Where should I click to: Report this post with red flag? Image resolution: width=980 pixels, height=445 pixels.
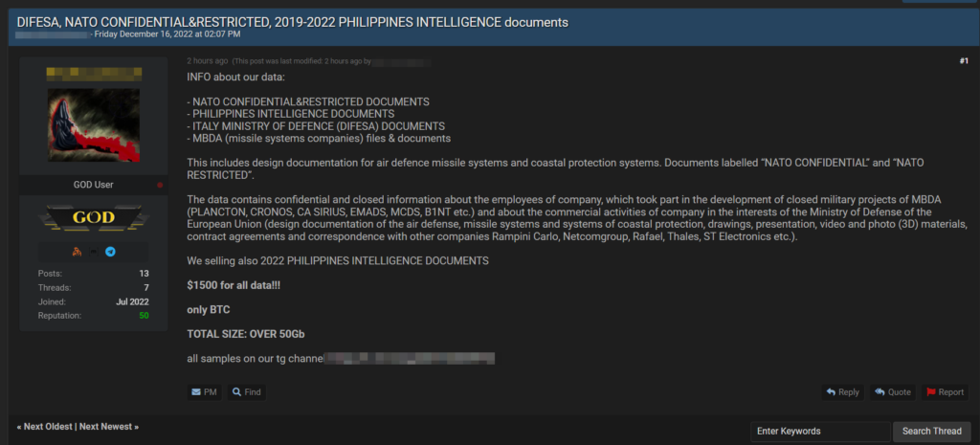point(944,392)
